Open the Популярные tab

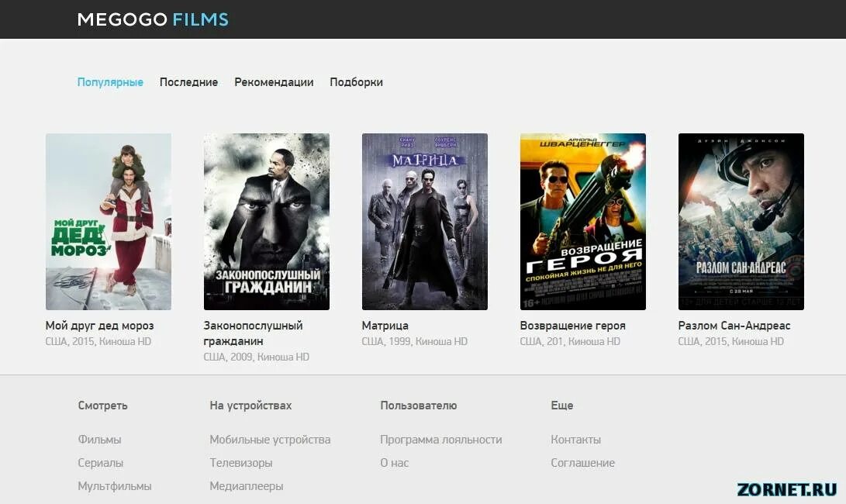coord(110,81)
